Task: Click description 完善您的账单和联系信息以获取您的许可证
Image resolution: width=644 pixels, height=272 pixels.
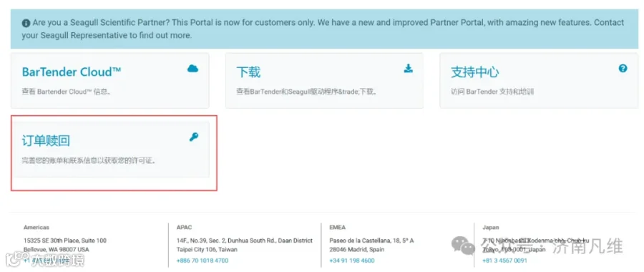Action: coord(89,160)
